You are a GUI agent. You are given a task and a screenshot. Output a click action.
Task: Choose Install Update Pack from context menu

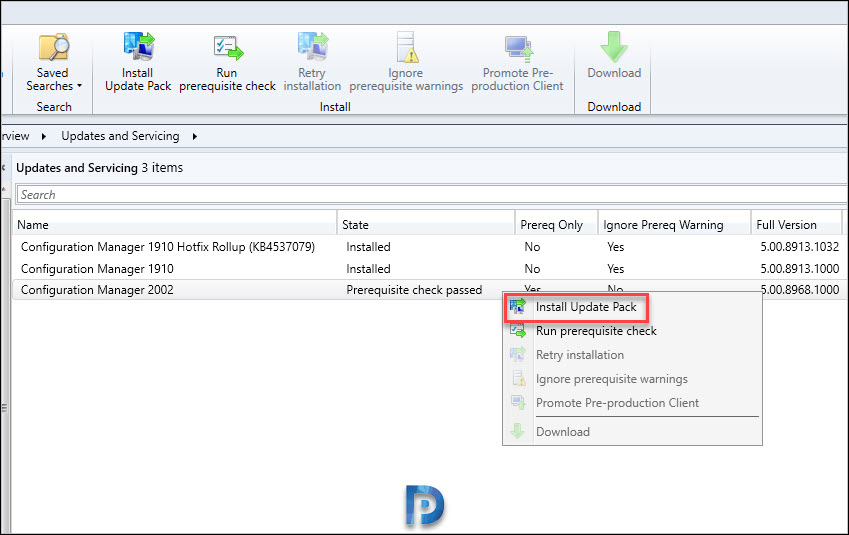pyautogui.click(x=586, y=307)
